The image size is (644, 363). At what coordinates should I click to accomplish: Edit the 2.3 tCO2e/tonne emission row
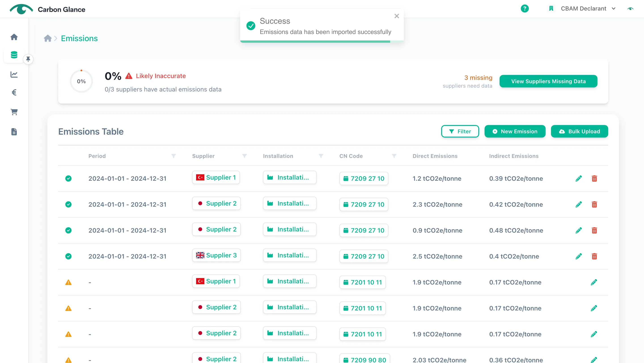578,204
